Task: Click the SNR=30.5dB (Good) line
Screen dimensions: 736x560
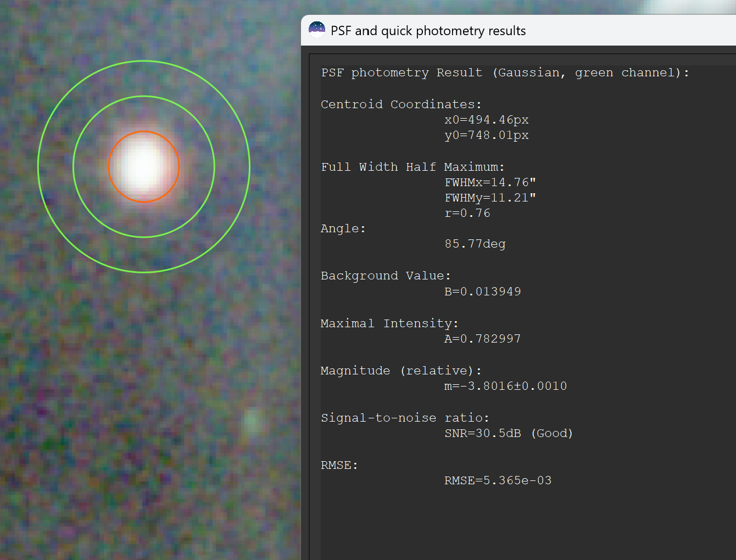Action: [509, 433]
